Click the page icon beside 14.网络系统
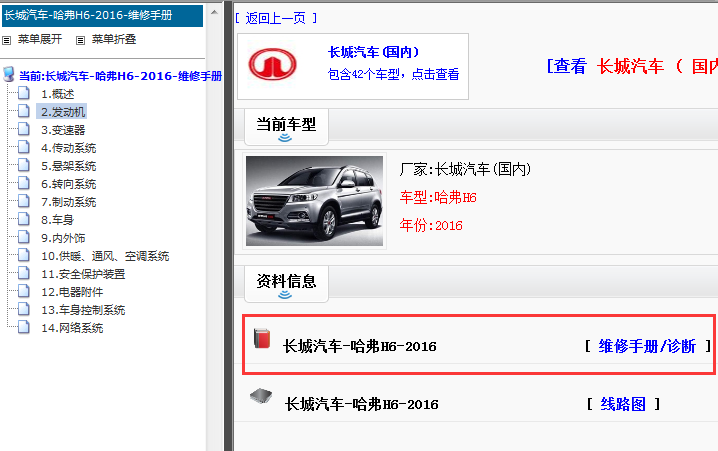This screenshot has height=451, width=718. coord(24,327)
